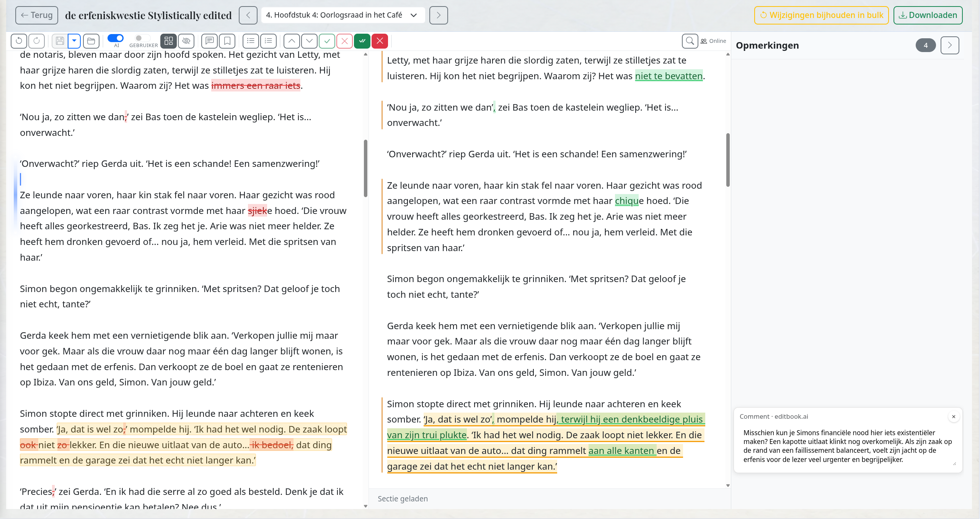
Task: Click the right pane scrollbar thumb
Action: pos(728,160)
